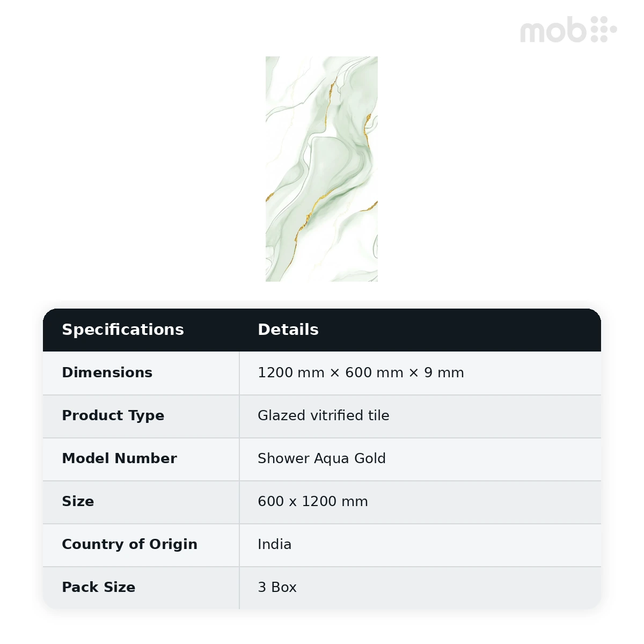Click the mob text in the watermark
Image resolution: width=644 pixels, height=644 pixels.
(553, 31)
